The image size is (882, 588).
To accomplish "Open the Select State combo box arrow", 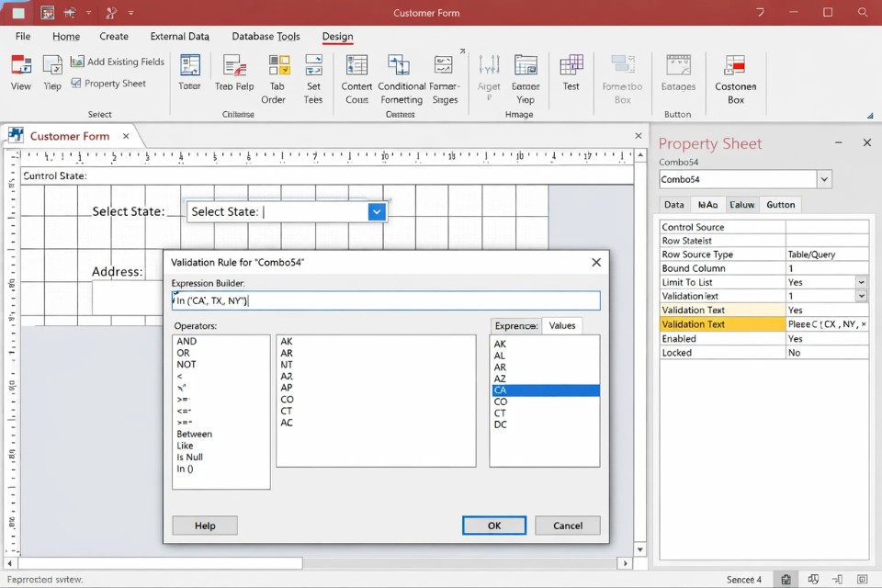I will [377, 211].
